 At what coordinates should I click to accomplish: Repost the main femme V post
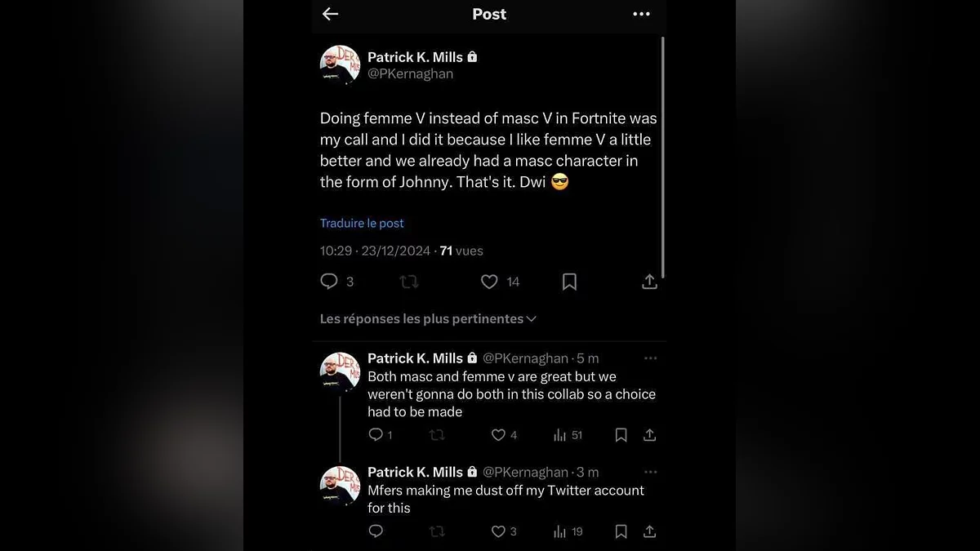[408, 282]
